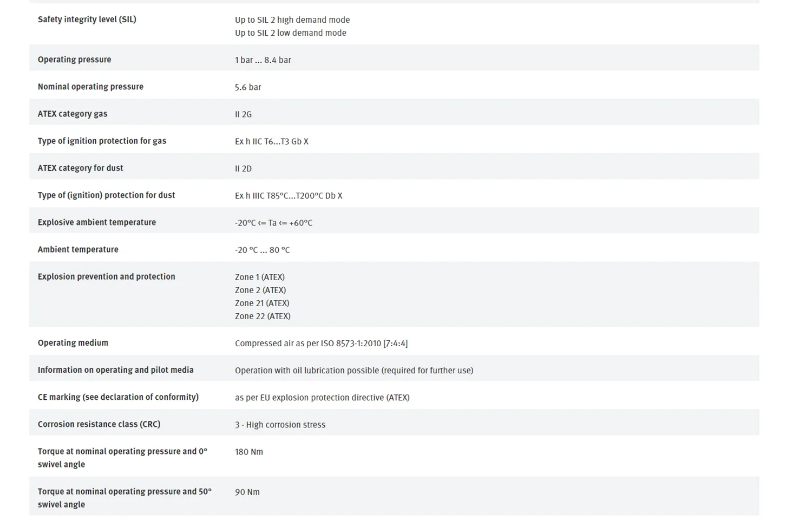Select the '3 - High corrosion stress' value
Screen dimensions: 812x521
pyautogui.click(x=280, y=425)
